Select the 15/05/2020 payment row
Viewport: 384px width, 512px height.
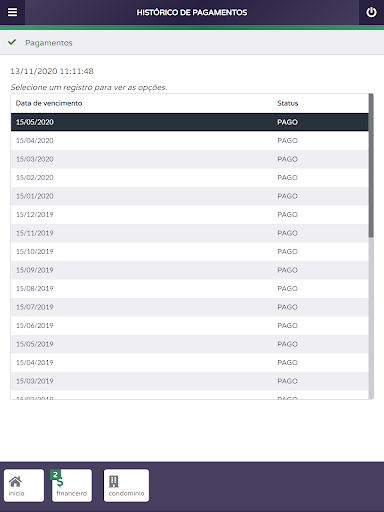[x=190, y=122]
